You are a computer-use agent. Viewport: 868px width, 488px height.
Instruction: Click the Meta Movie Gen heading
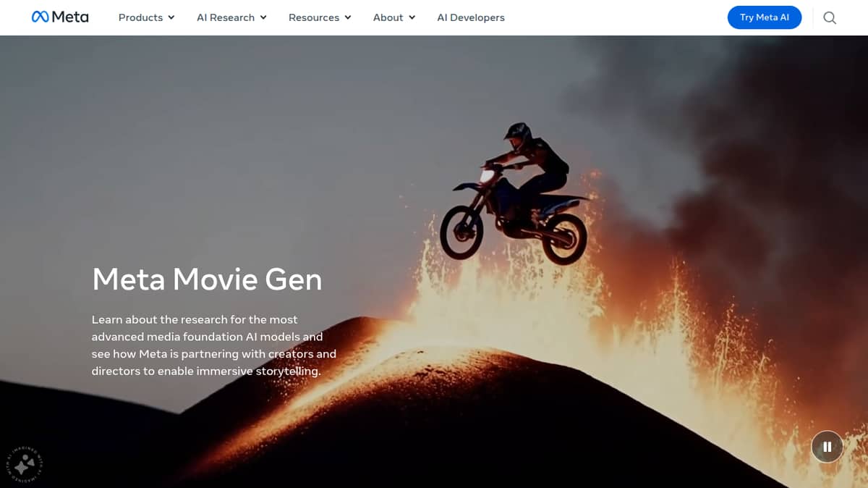coord(207,279)
